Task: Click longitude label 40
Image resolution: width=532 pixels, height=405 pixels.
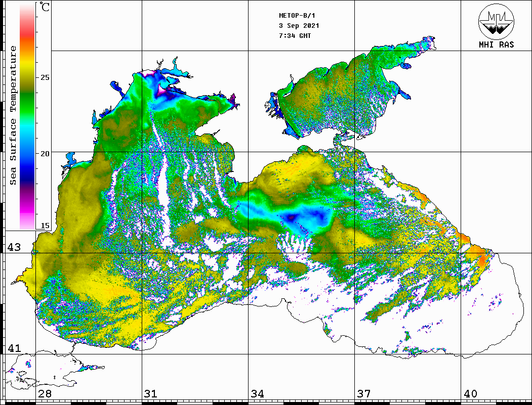Action: pos(470,393)
